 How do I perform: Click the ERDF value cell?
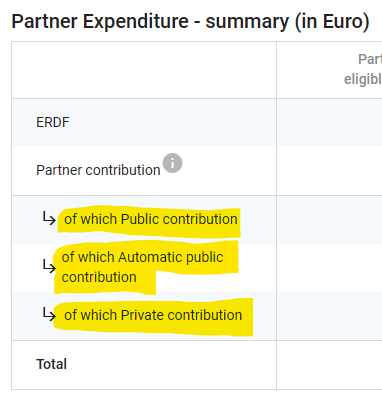pos(329,123)
